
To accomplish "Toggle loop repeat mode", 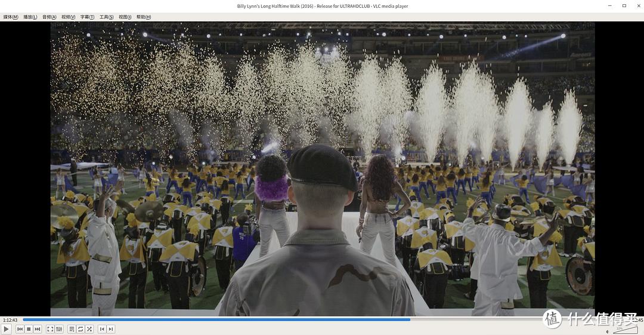I will point(80,329).
